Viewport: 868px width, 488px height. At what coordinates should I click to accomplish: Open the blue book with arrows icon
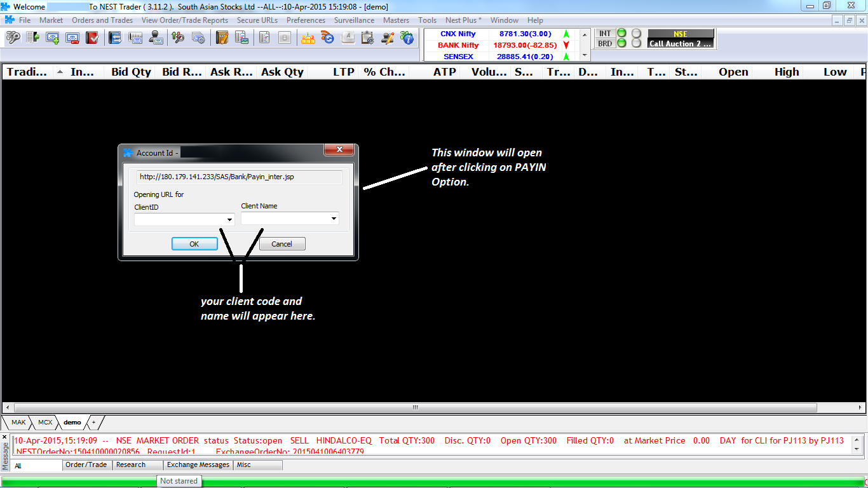coord(115,38)
